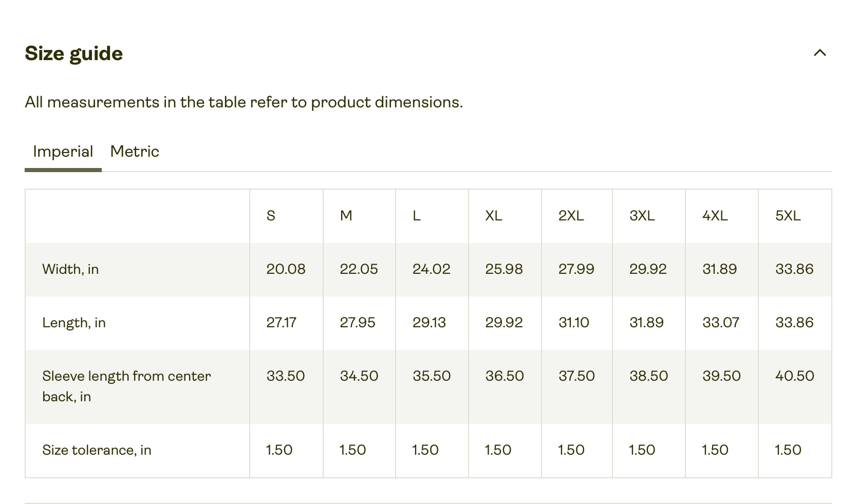This screenshot has width=857, height=504.
Task: Click the 27.99 width cell for 2XL
Action: coord(576,269)
